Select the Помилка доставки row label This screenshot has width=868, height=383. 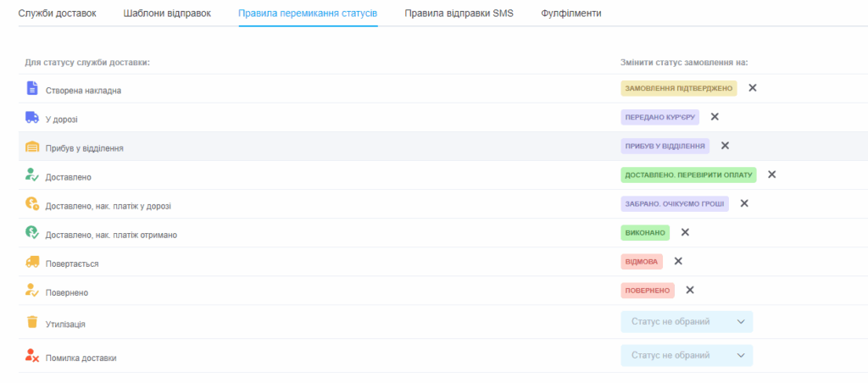(81, 358)
